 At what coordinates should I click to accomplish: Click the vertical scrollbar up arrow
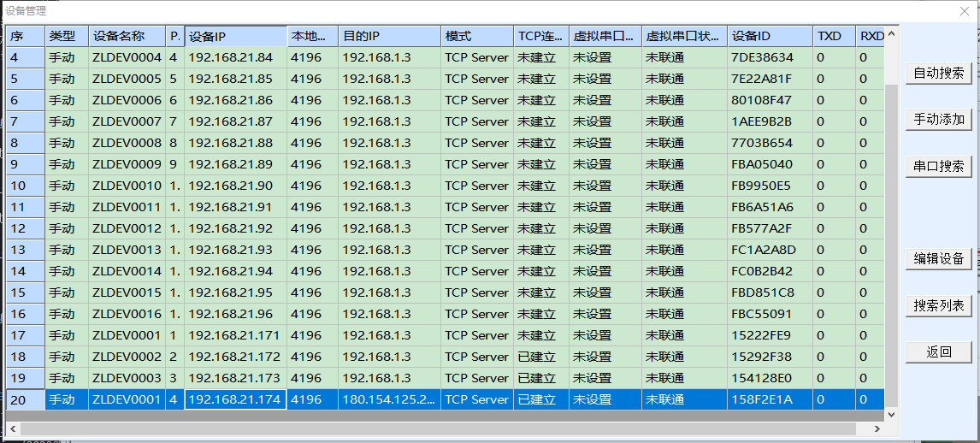(x=891, y=32)
